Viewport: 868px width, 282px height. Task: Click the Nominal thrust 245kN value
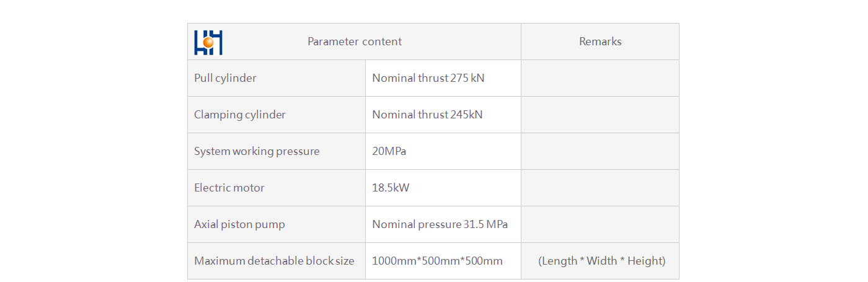coord(427,115)
